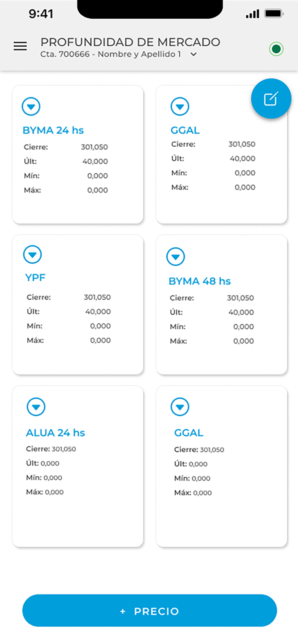The image size is (298, 644).
Task: Open the ALUA 24 hs title
Action: point(55,433)
